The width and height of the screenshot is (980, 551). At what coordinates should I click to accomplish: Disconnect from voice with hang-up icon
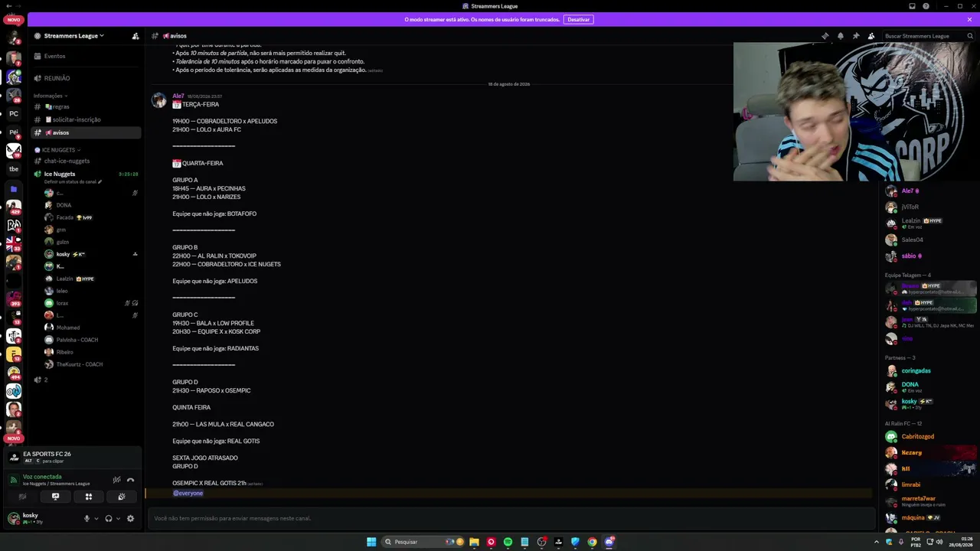point(130,480)
